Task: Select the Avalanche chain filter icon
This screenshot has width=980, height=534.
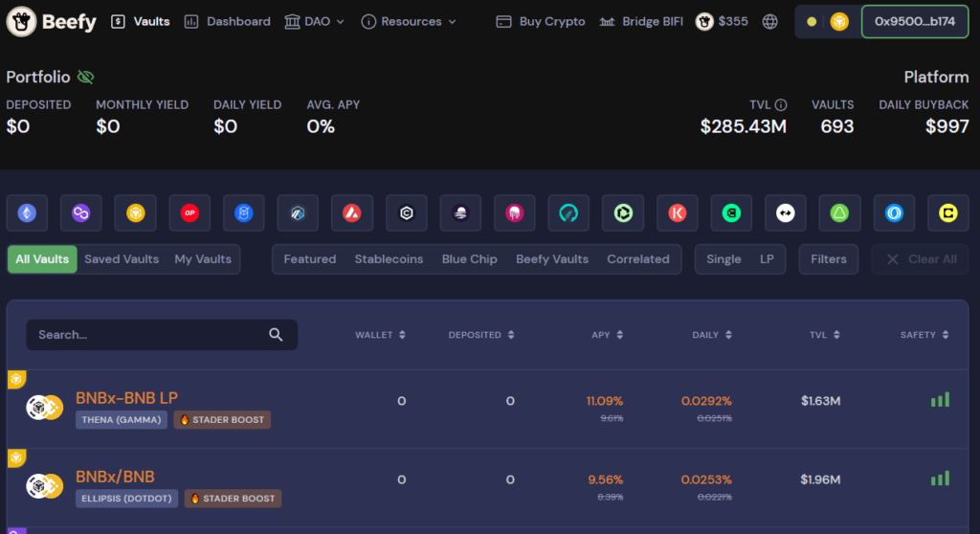Action: pyautogui.click(x=352, y=213)
